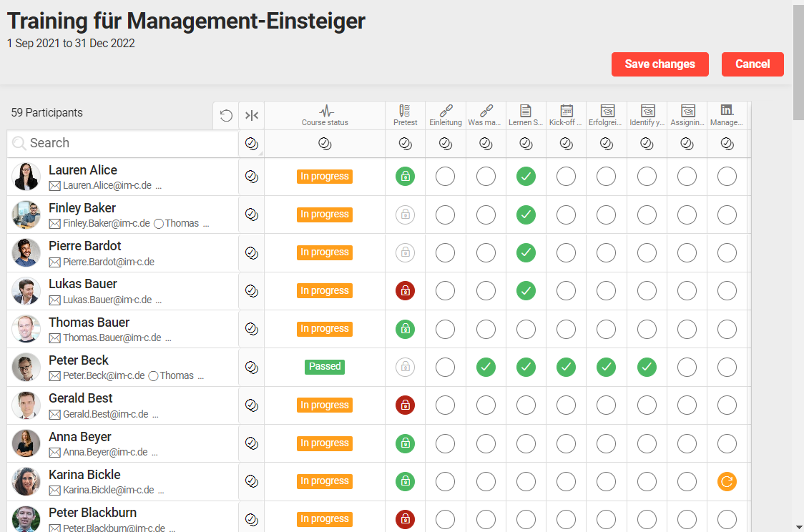Click the bulk-complete checkmark under Course status
The height and width of the screenshot is (532, 804).
(325, 144)
